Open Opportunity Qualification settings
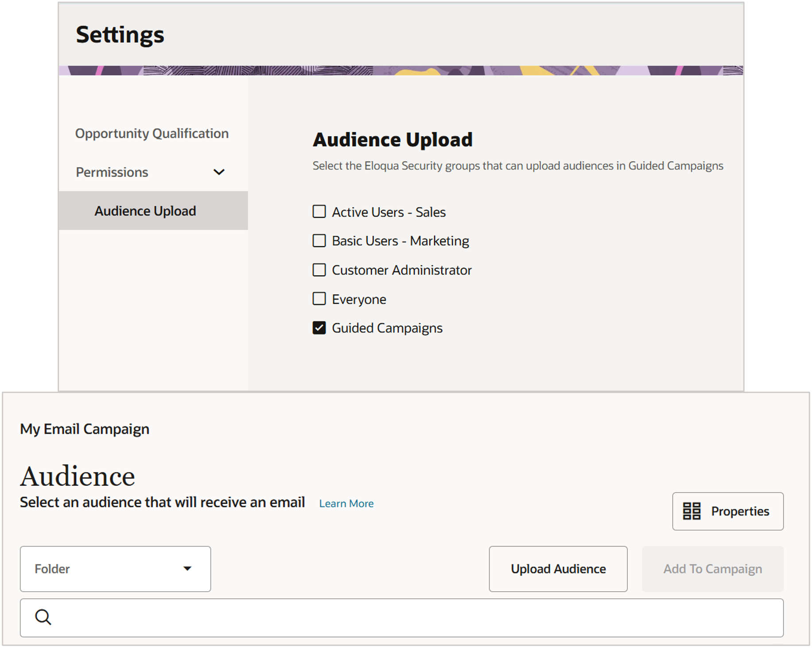This screenshot has height=648, width=812. [x=152, y=133]
